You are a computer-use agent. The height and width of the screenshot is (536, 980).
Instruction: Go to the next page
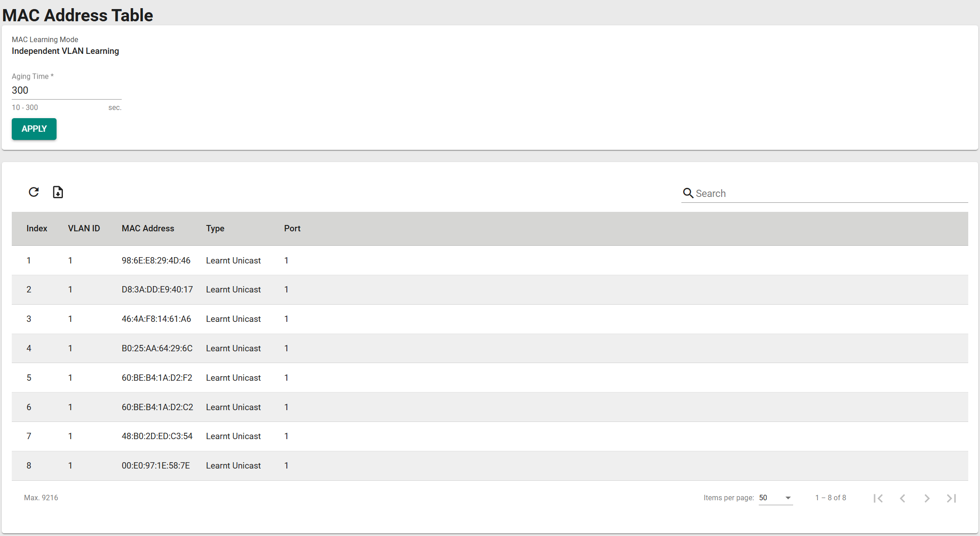coord(927,498)
